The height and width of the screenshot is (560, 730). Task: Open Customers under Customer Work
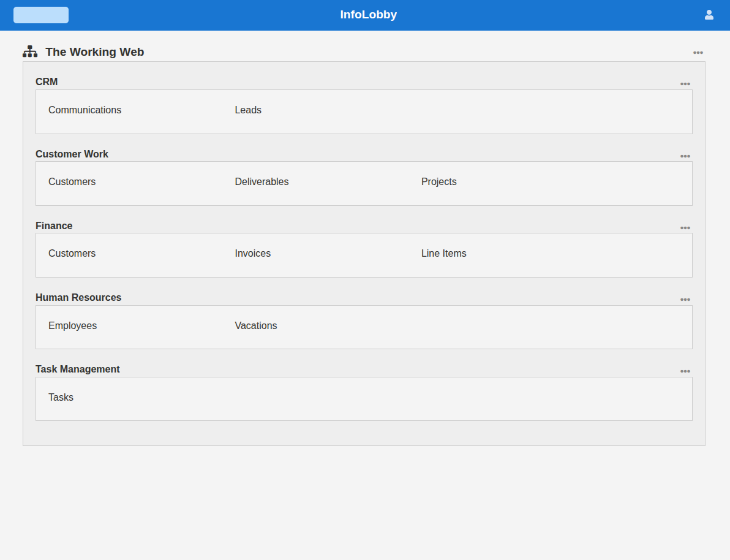[72, 182]
